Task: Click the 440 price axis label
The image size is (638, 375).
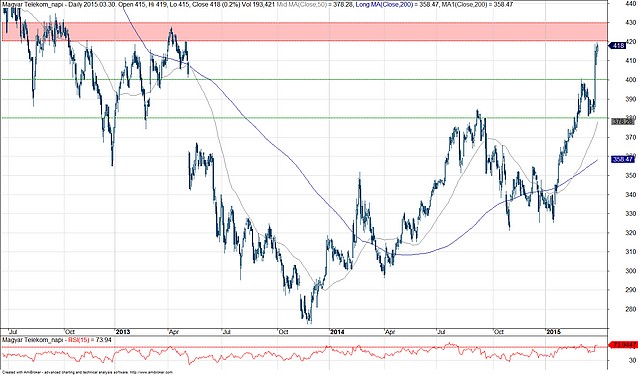Action: pyautogui.click(x=630, y=3)
